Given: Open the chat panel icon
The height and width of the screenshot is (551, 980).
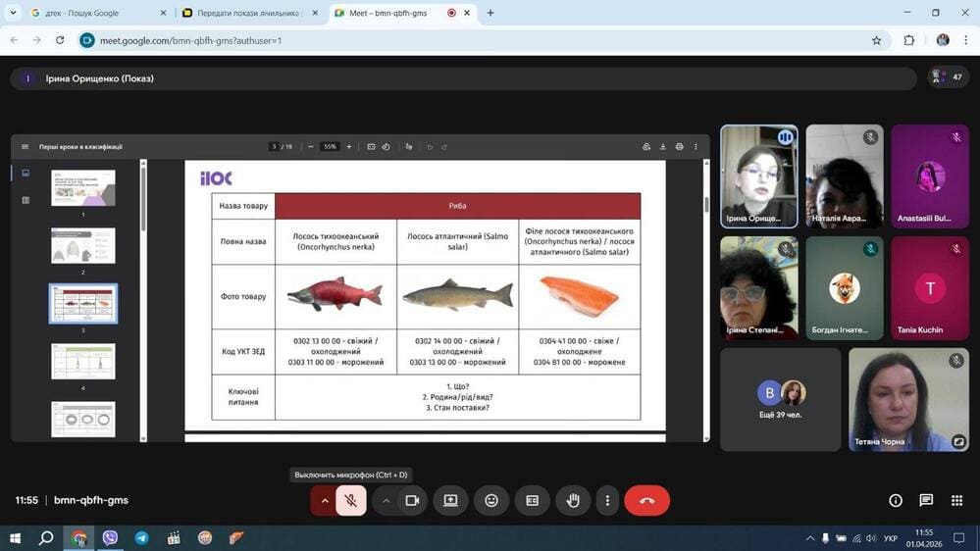Looking at the screenshot, I should point(926,500).
